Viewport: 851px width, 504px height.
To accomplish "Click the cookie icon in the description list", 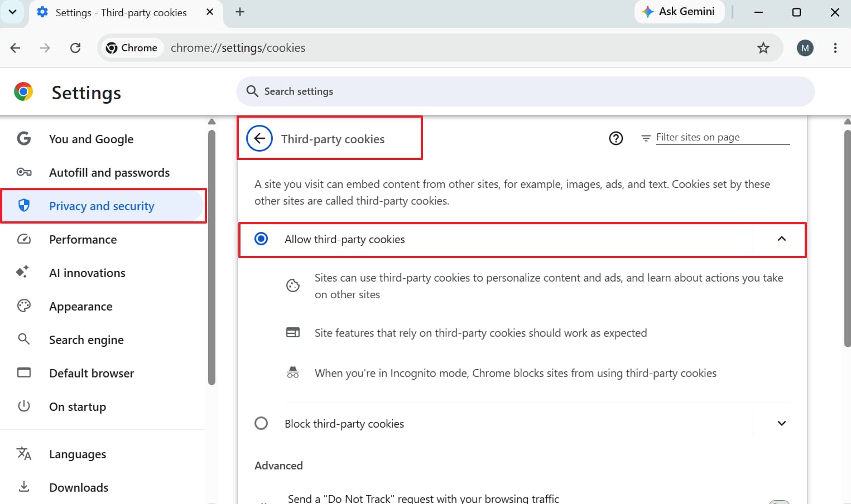I will click(293, 285).
